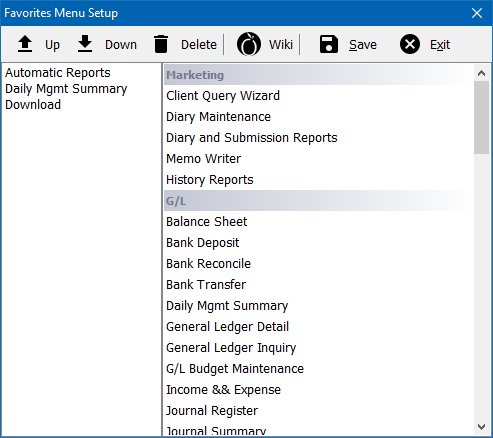Click the Up arrow icon

[x=25, y=44]
